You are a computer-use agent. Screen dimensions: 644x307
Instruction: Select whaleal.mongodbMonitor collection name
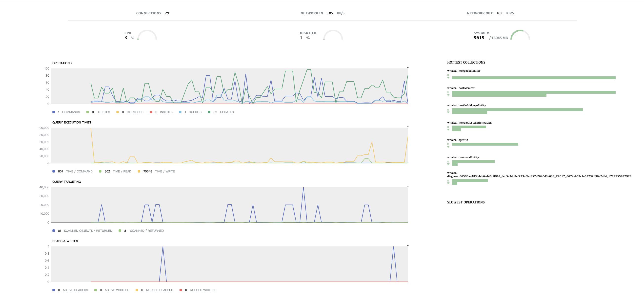click(464, 71)
